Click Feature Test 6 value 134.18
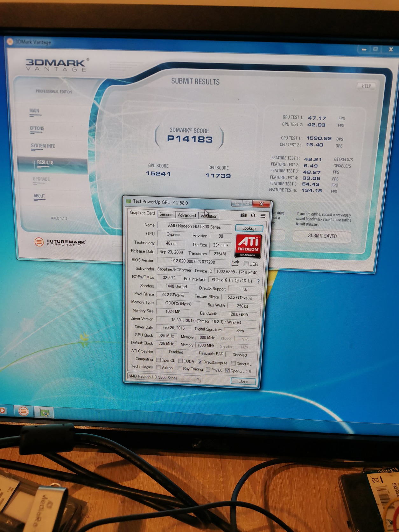This screenshot has width=399, height=532. (x=311, y=191)
